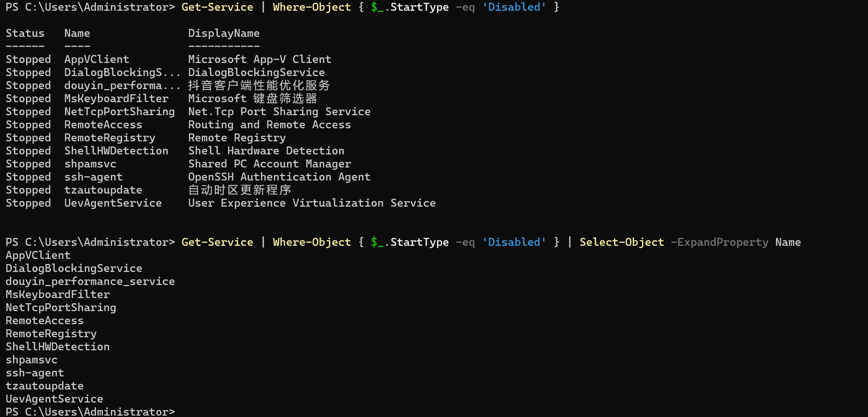Click douyin_performance_service in the expanded list
This screenshot has width=868, height=417.
(90, 281)
